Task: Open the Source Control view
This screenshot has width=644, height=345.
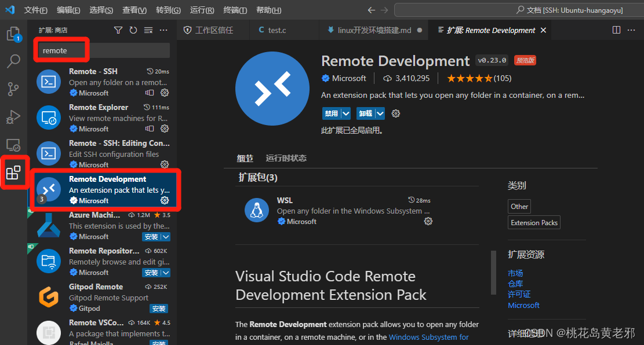Action: click(x=13, y=89)
